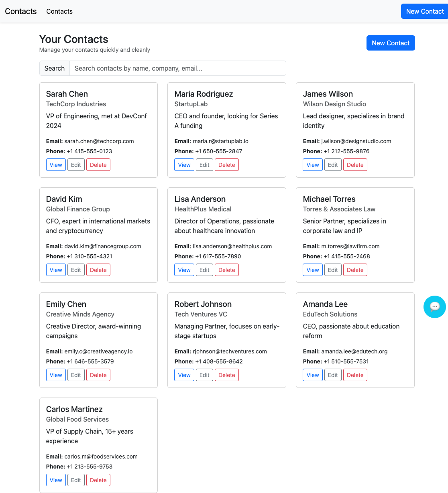View Michael Torres's contact
448x493 pixels.
click(x=313, y=270)
